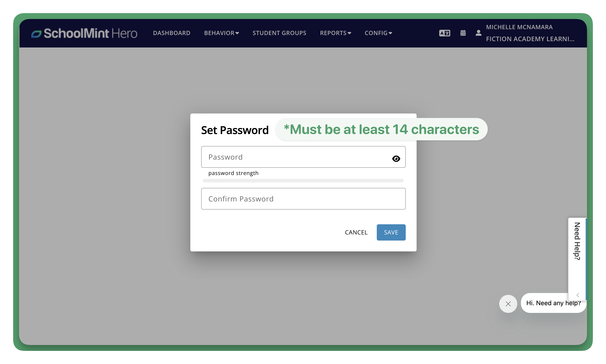Select the DASHBOARD menu item
Image resolution: width=606 pixels, height=364 pixels.
coord(172,32)
